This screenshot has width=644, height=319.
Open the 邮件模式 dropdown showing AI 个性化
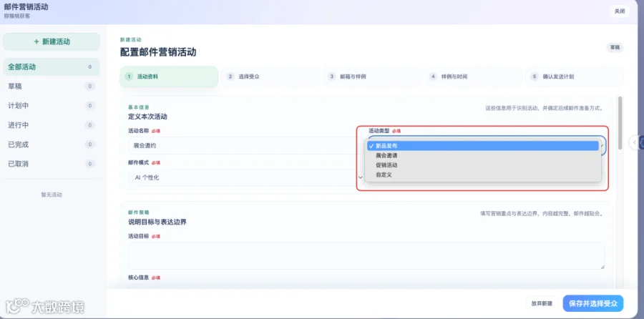pyautogui.click(x=246, y=178)
